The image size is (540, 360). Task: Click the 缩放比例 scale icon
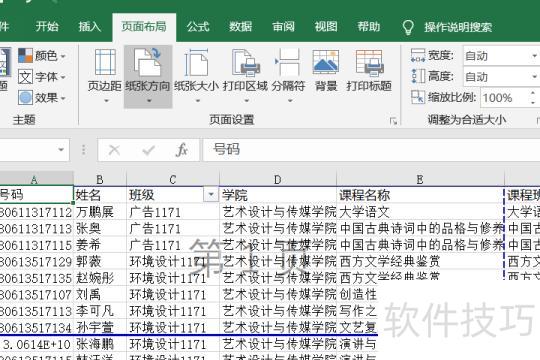[418, 97]
